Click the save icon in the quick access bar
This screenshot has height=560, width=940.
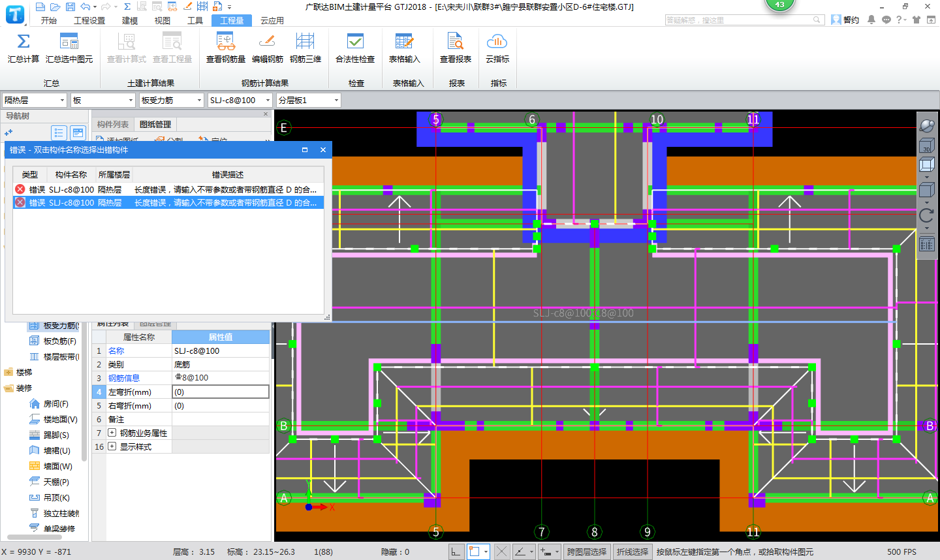(x=69, y=7)
